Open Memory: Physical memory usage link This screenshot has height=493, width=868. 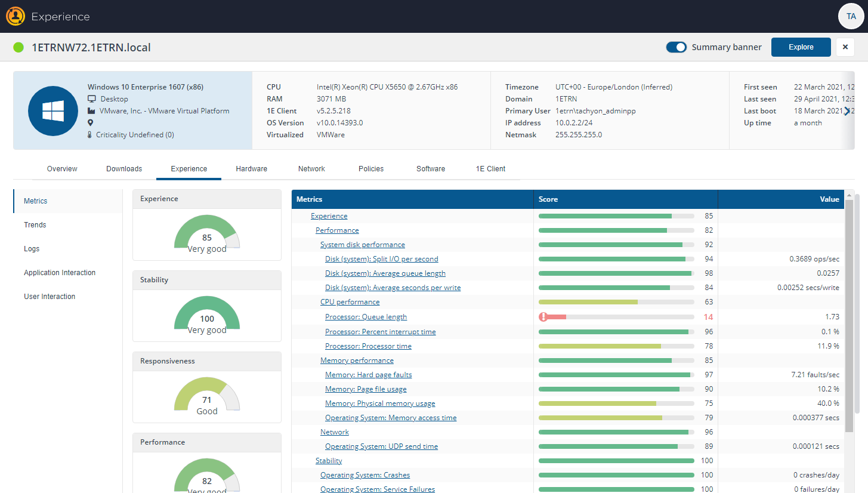pos(381,403)
